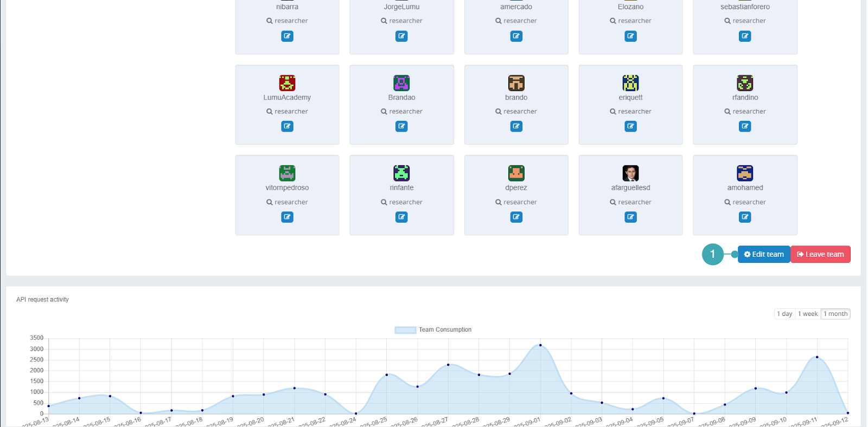Image resolution: width=868 pixels, height=427 pixels.
Task: Click edit icon under sebastianforero
Action: 745,36
